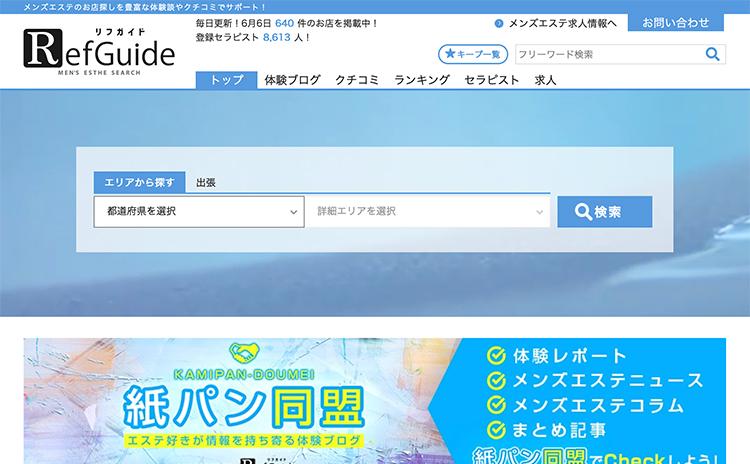Click the handshake icon on 紙パン同盟 banner

click(x=244, y=353)
